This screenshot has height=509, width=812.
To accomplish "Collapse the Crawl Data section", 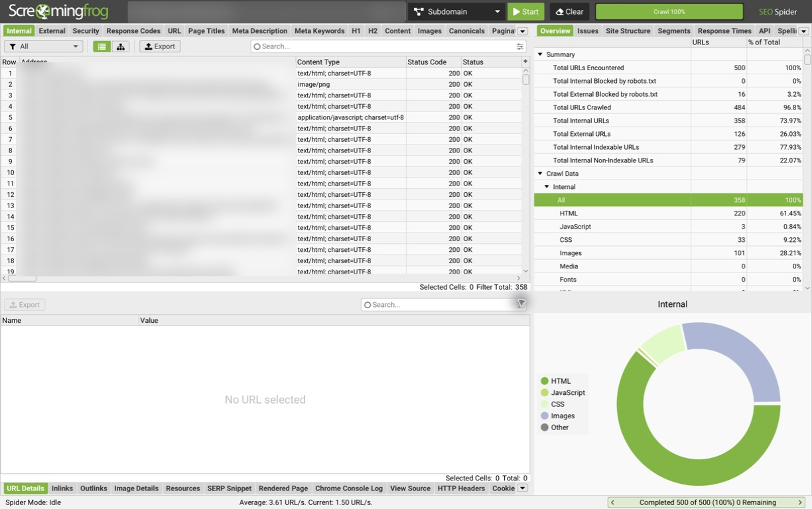I will pyautogui.click(x=540, y=174).
